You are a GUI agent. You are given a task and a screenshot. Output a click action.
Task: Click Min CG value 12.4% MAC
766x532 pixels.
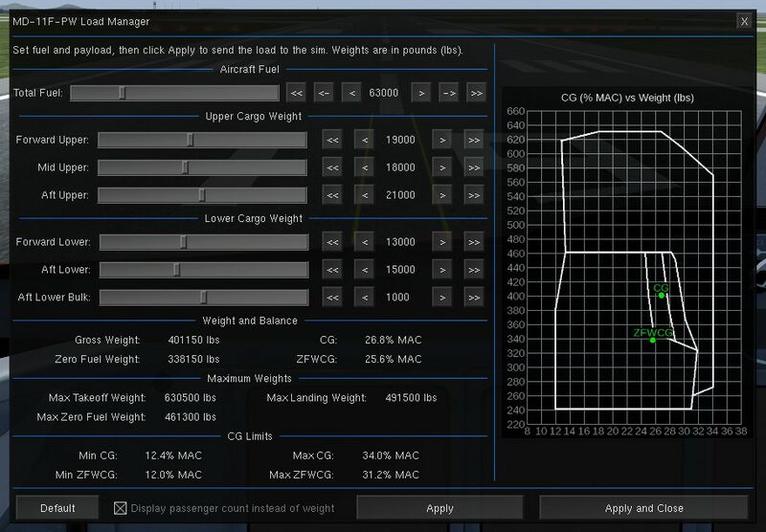(173, 455)
